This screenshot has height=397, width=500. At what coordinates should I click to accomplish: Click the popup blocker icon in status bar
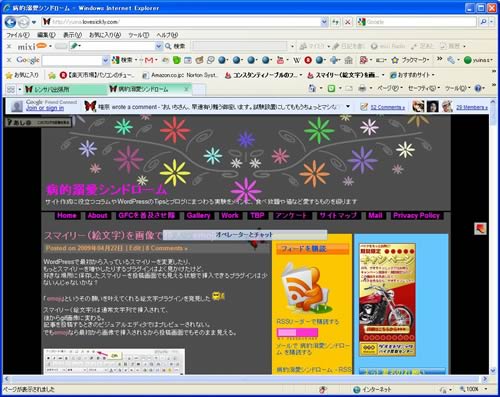[x=322, y=389]
